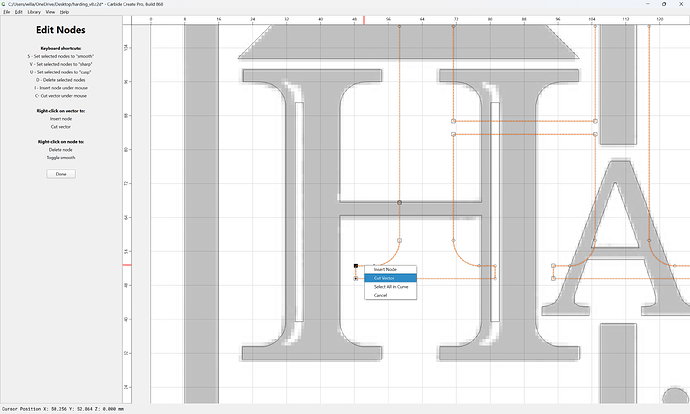Click 'S - Set selected nodes to smooth' text
This screenshot has height=414, width=690.
click(x=61, y=56)
